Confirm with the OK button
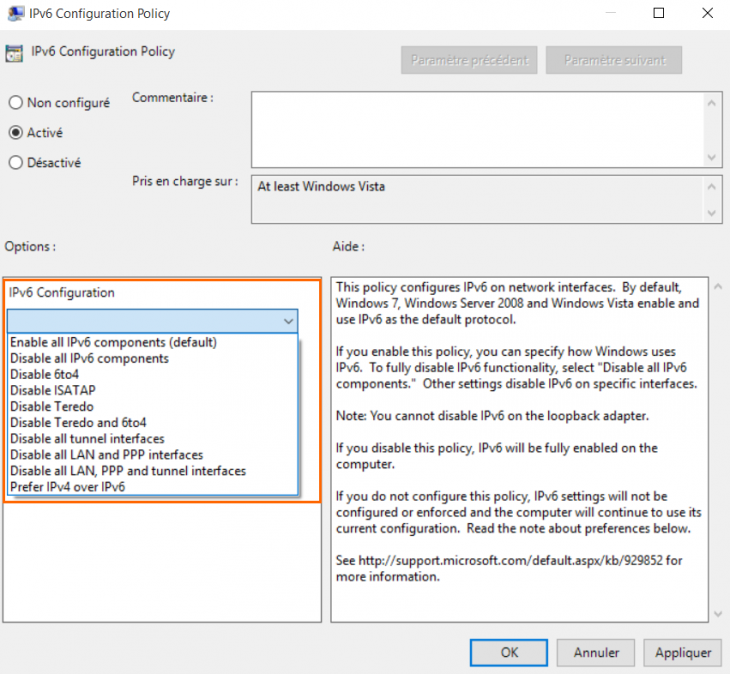The width and height of the screenshot is (730, 674). (508, 653)
